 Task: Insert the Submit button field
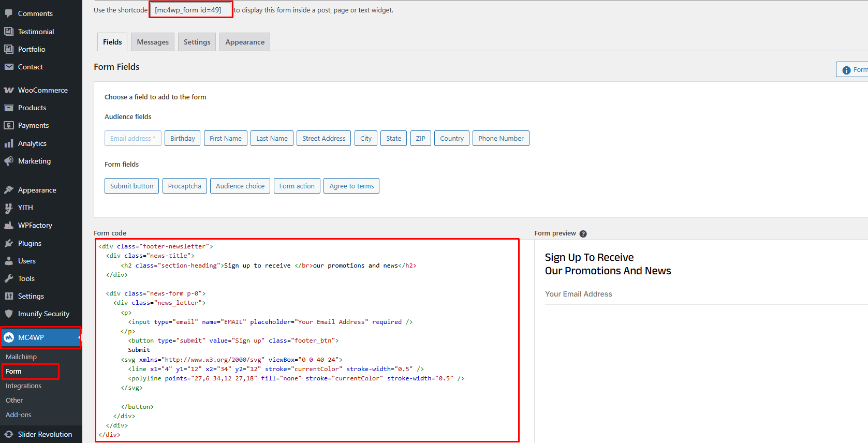[x=131, y=186]
